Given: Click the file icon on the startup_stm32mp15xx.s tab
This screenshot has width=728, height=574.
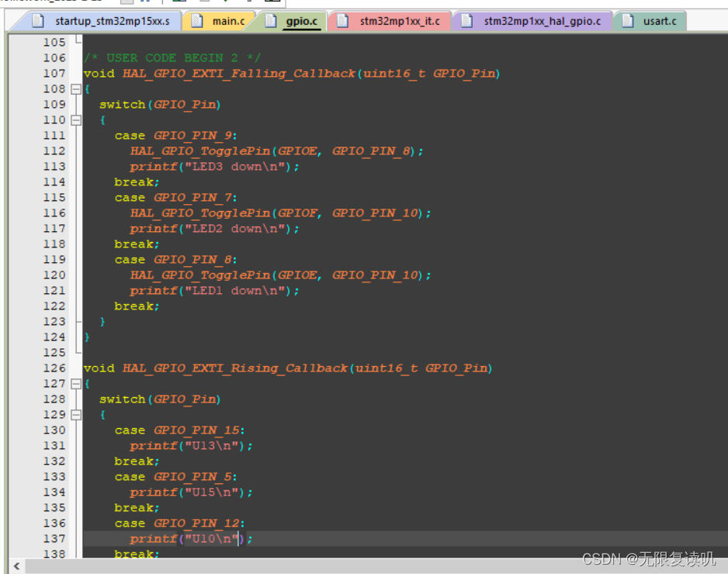Looking at the screenshot, I should click(x=38, y=21).
